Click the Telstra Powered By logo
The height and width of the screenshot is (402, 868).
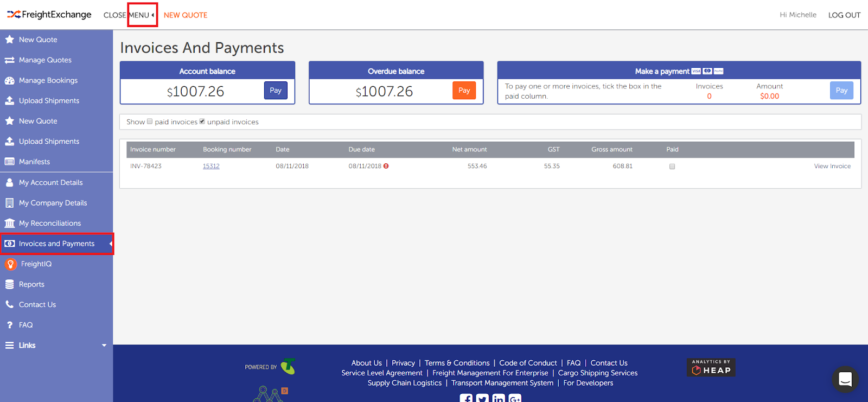pos(270,367)
